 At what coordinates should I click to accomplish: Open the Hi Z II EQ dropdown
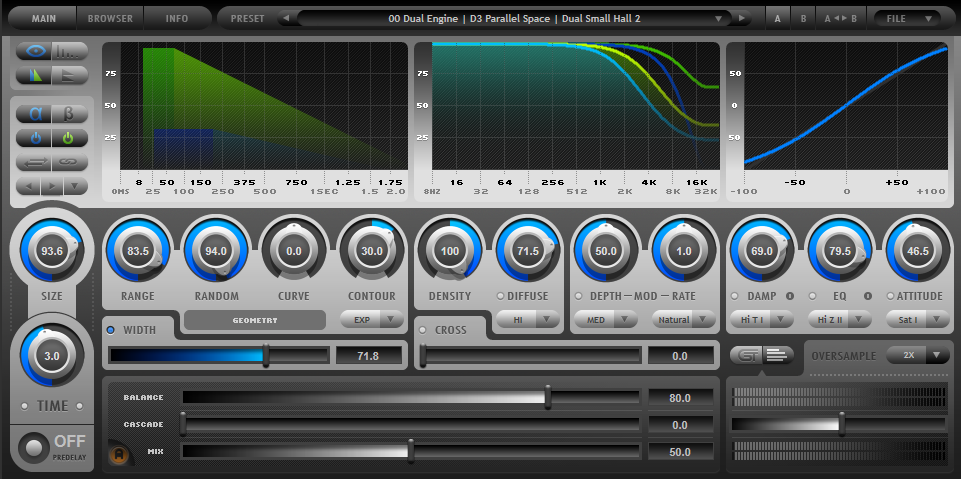[x=840, y=319]
